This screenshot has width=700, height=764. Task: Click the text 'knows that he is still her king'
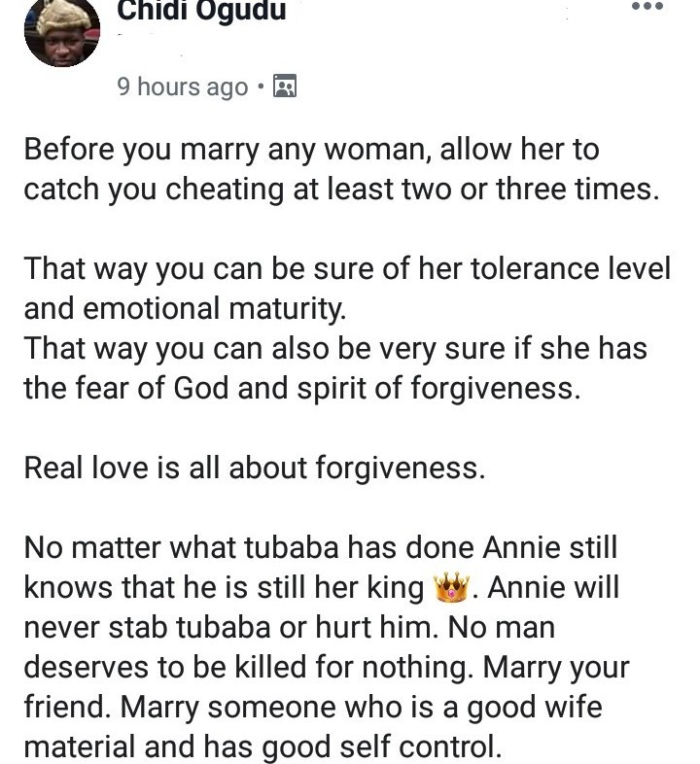coord(225,587)
